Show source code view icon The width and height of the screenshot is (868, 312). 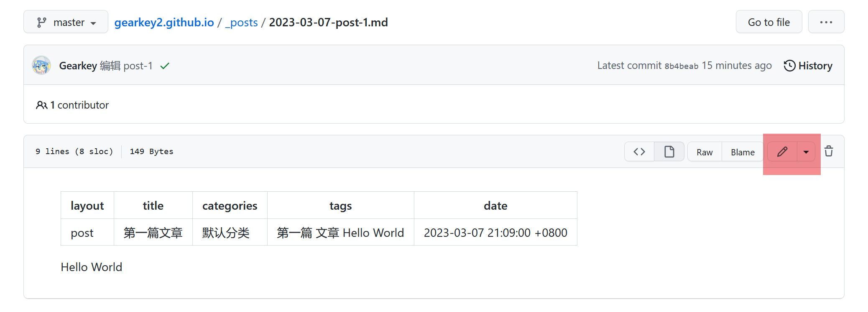(x=639, y=152)
